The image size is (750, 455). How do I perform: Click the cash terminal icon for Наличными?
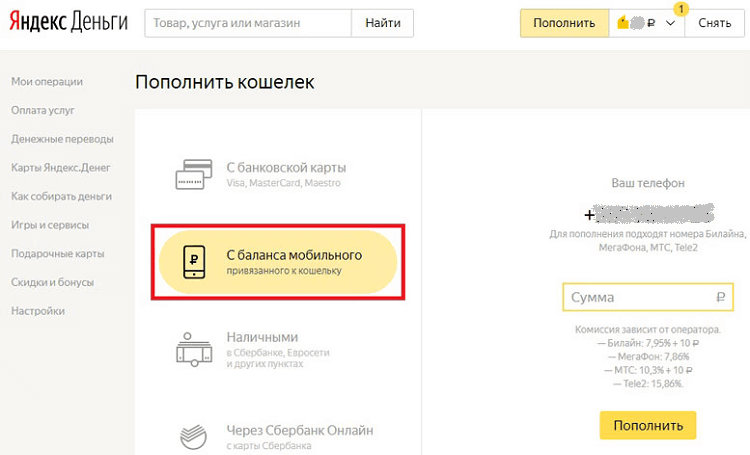194,349
